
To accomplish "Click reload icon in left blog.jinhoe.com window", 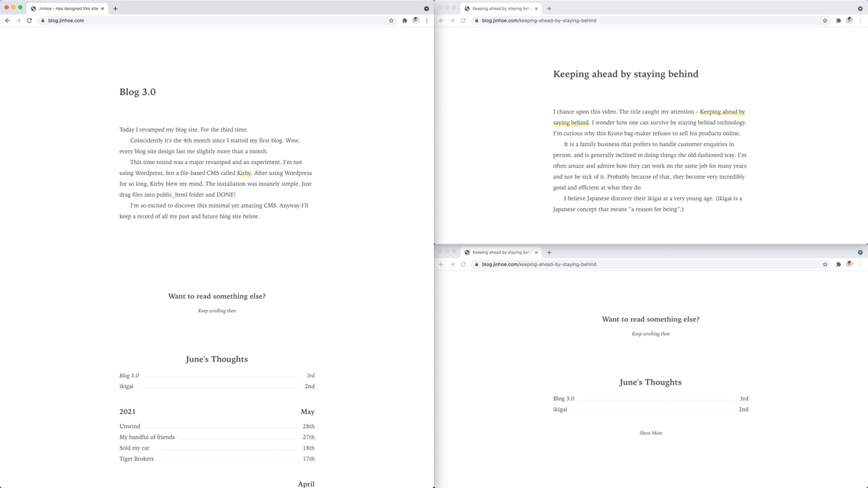I will [30, 20].
